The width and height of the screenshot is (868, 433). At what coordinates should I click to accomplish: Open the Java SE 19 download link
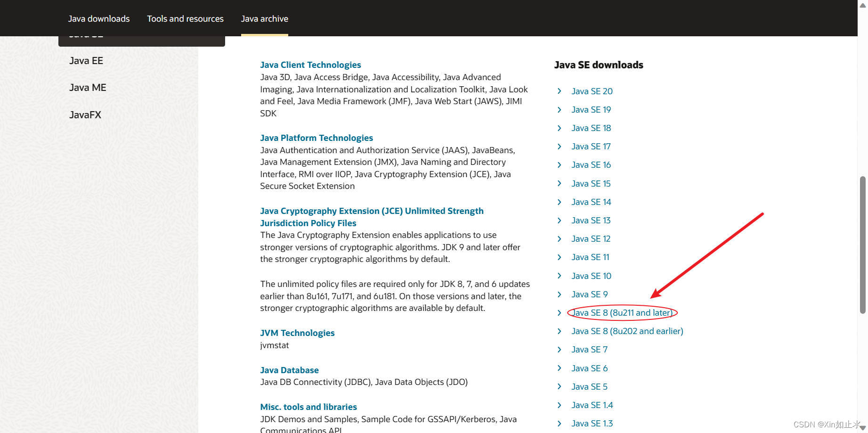point(591,110)
